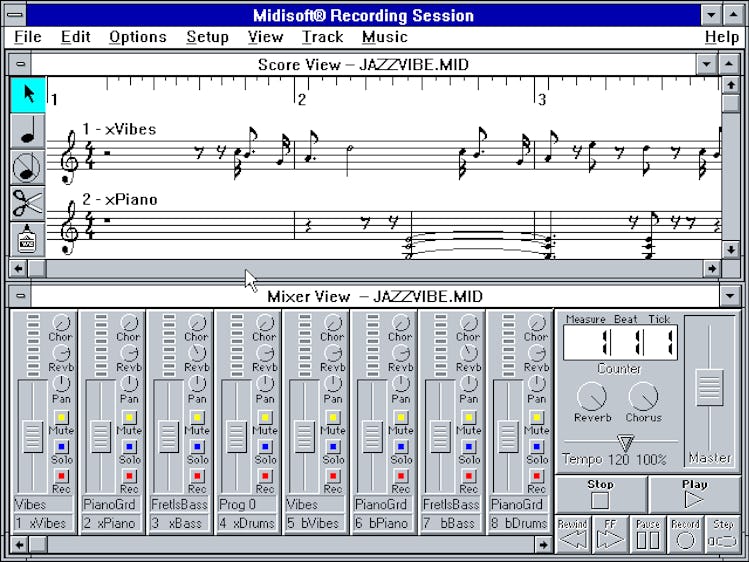Click the track name field '7 bBass'
Screen dimensions: 749x562
[x=451, y=523]
